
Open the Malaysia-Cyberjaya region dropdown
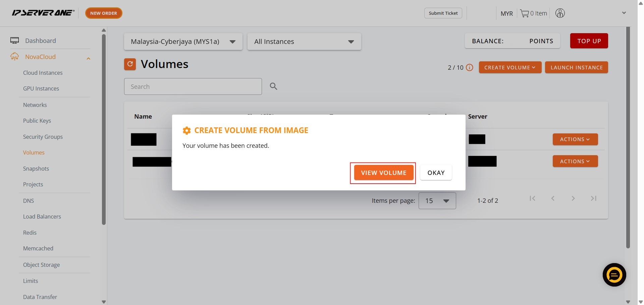point(183,42)
